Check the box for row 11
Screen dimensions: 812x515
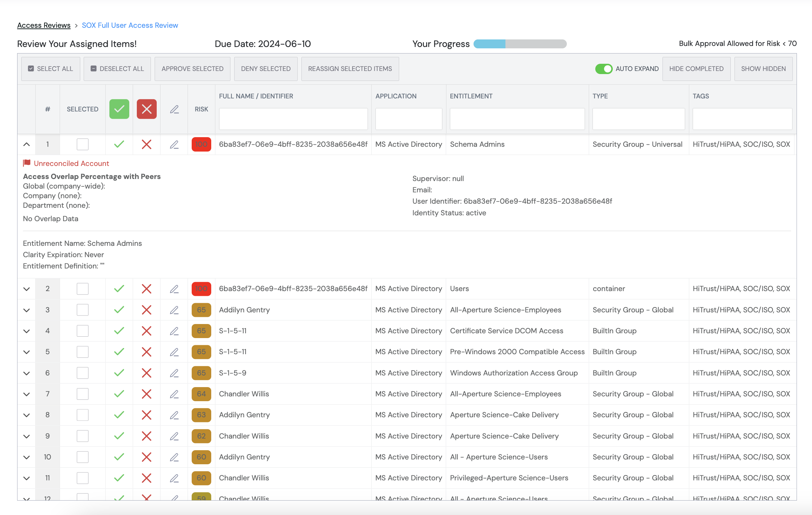pos(83,478)
